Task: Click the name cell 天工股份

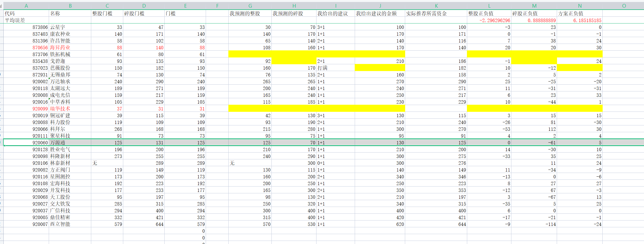Action: (70, 197)
